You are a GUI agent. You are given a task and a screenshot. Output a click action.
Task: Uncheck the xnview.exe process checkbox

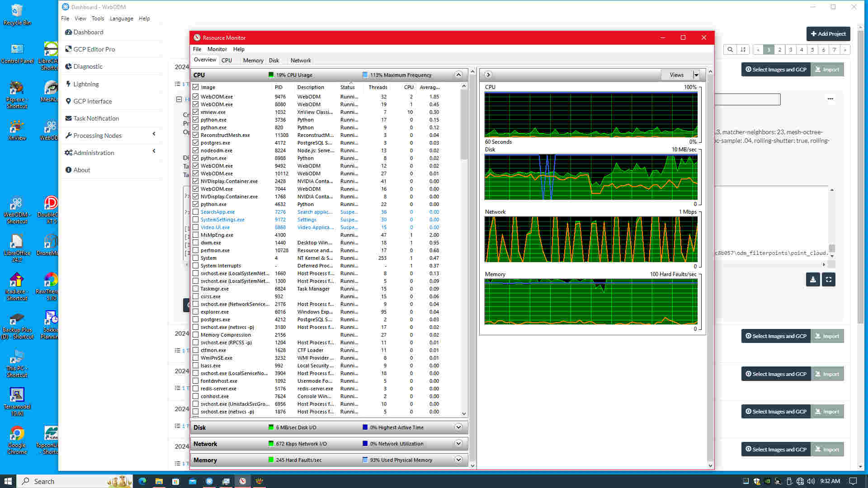[196, 112]
